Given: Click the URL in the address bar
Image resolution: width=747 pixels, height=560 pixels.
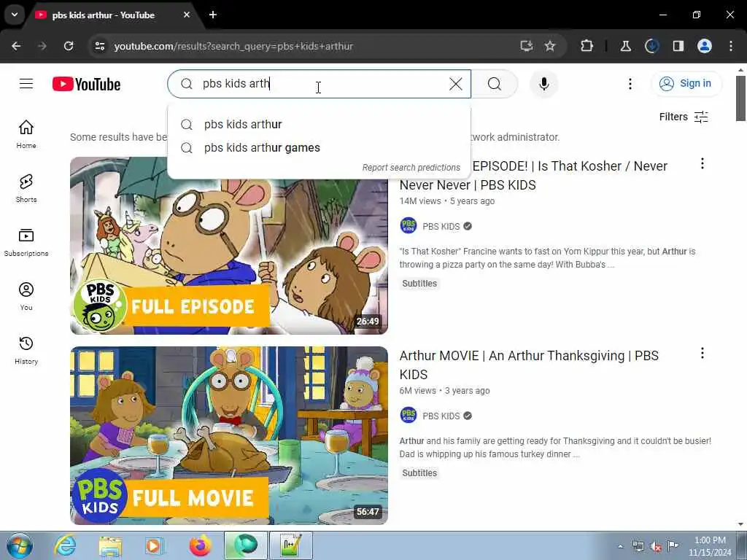Looking at the screenshot, I should (233, 46).
